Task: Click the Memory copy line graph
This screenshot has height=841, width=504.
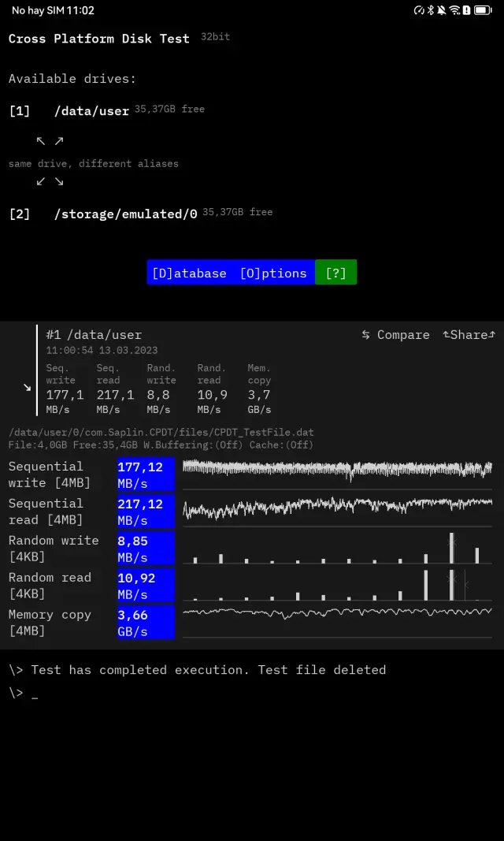Action: click(337, 612)
